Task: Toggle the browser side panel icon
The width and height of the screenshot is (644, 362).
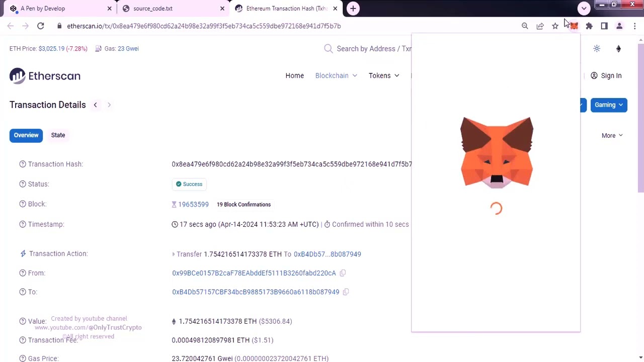Action: coord(604,26)
